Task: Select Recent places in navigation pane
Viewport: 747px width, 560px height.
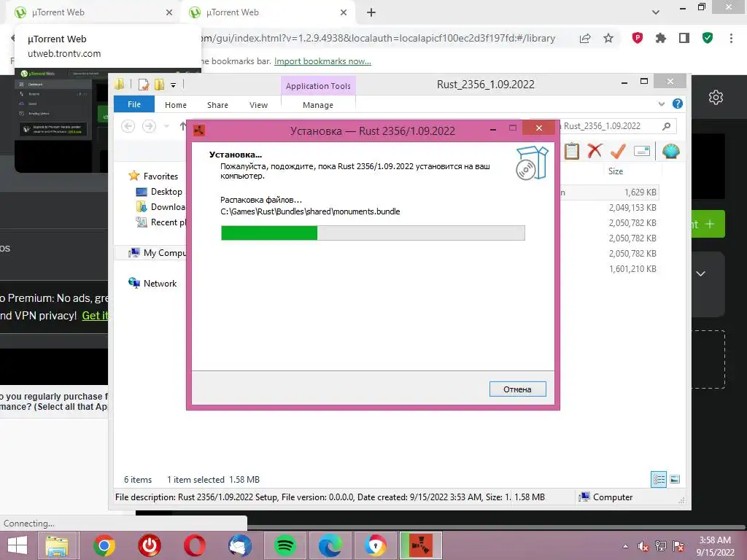Action: (x=161, y=222)
